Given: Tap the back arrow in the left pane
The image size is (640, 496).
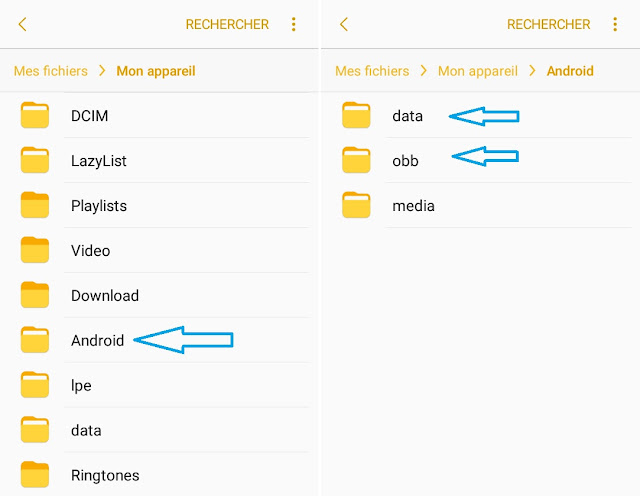Looking at the screenshot, I should 22,24.
